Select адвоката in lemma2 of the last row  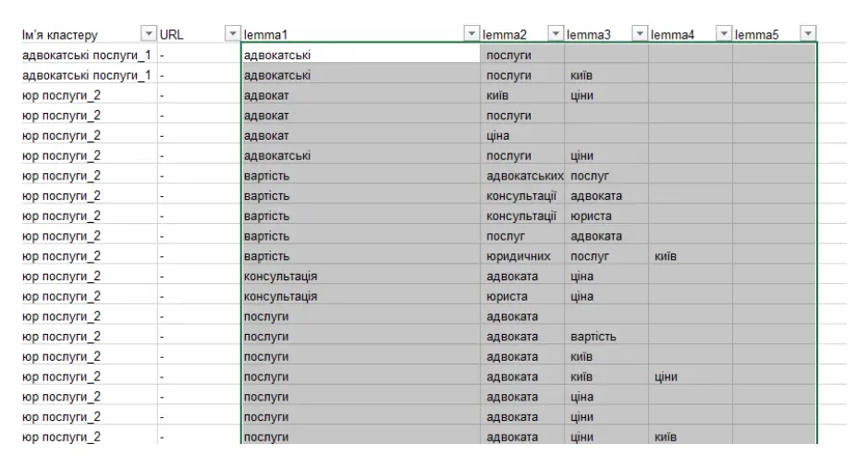click(x=522, y=437)
